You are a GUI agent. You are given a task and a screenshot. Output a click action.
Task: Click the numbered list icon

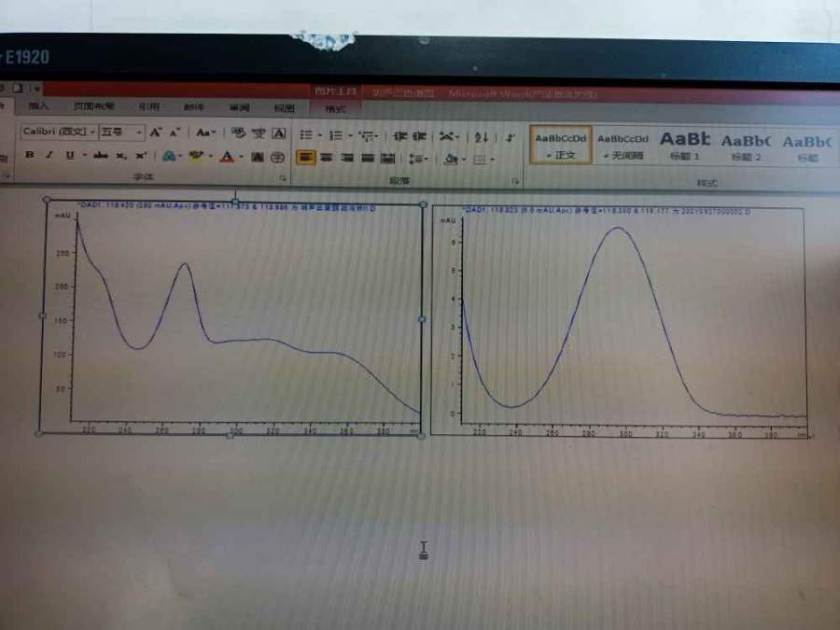tap(335, 135)
